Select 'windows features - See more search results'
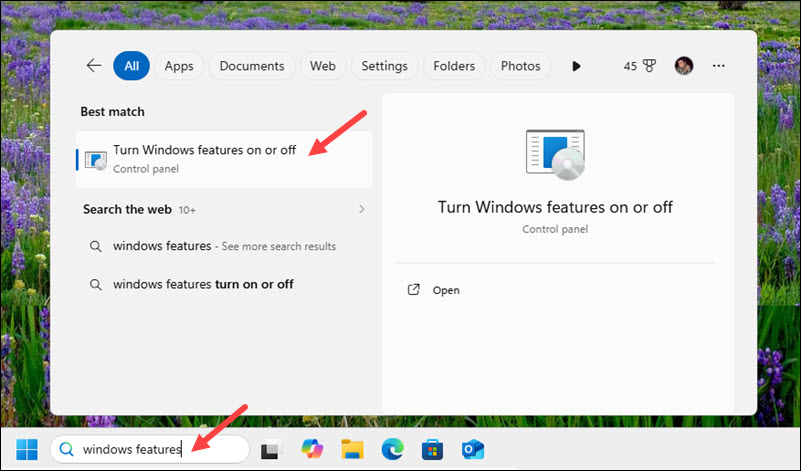The height and width of the screenshot is (471, 801). pos(224,246)
